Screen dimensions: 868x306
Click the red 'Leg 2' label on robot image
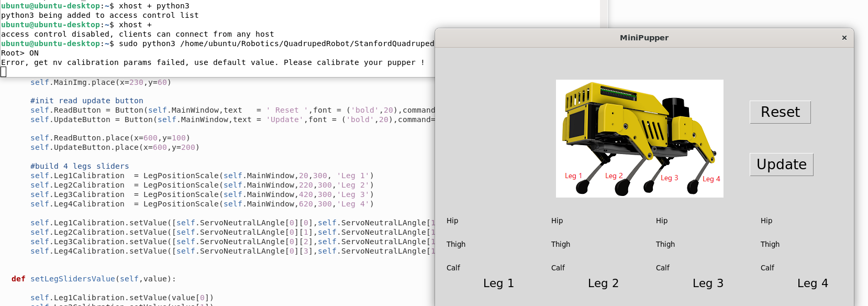point(614,176)
